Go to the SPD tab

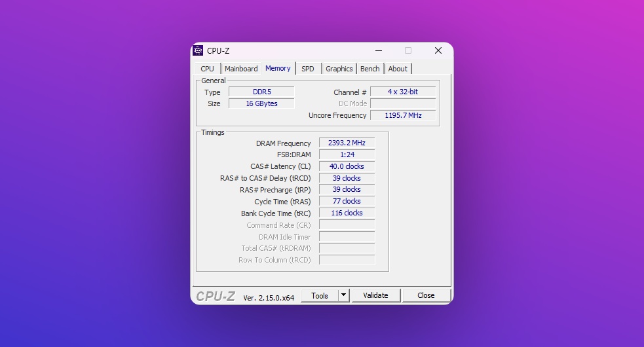point(308,69)
